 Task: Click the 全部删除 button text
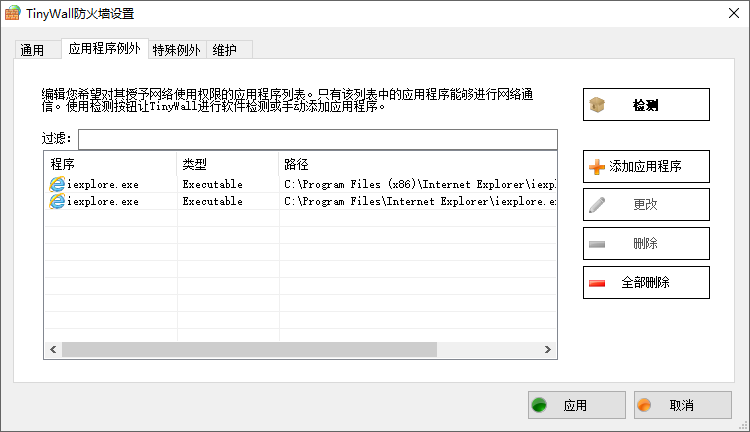(645, 283)
